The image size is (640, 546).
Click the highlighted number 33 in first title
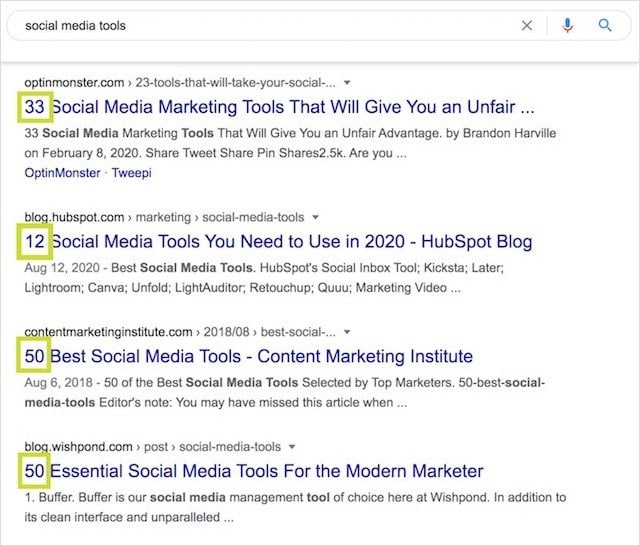[34, 107]
